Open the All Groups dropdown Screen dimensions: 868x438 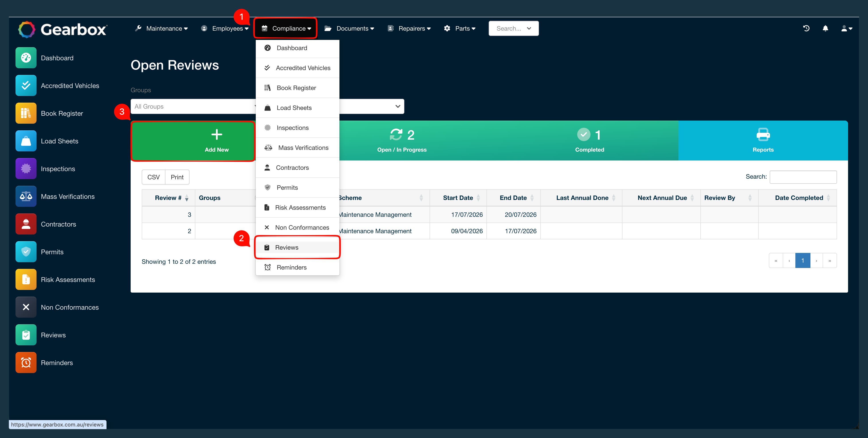(x=193, y=107)
